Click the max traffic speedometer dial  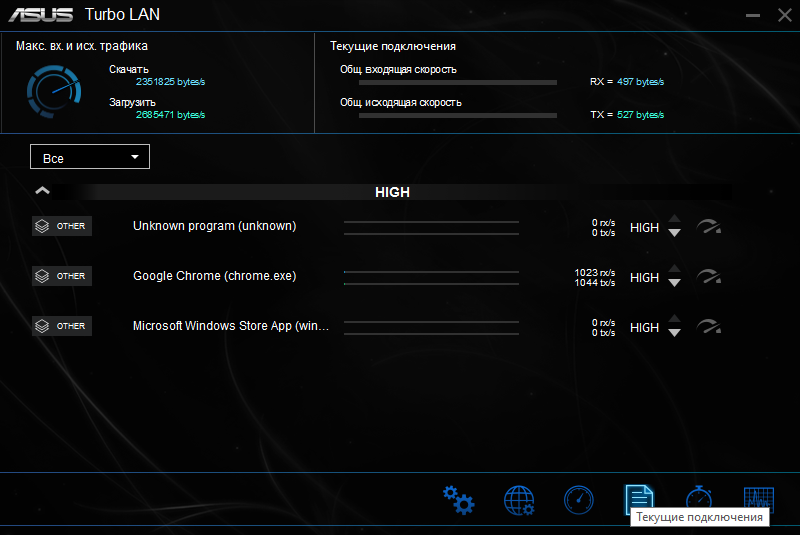click(x=54, y=91)
